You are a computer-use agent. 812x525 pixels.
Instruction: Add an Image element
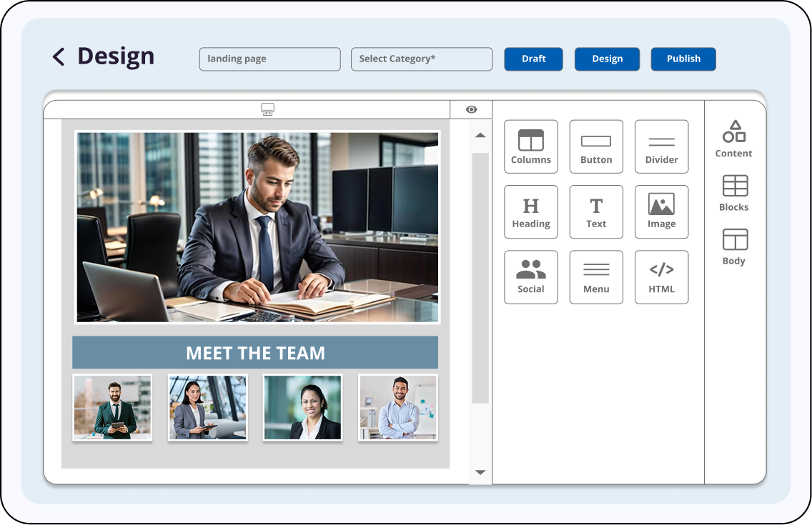661,211
